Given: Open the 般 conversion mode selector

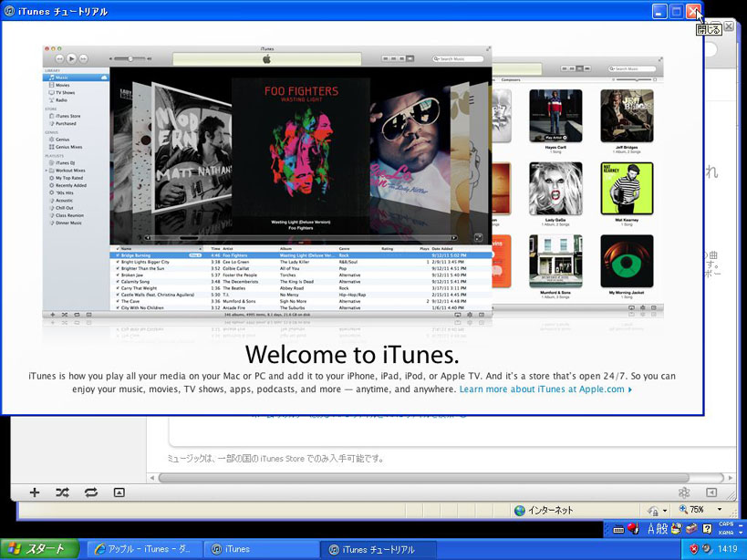Looking at the screenshot, I should click(662, 528).
